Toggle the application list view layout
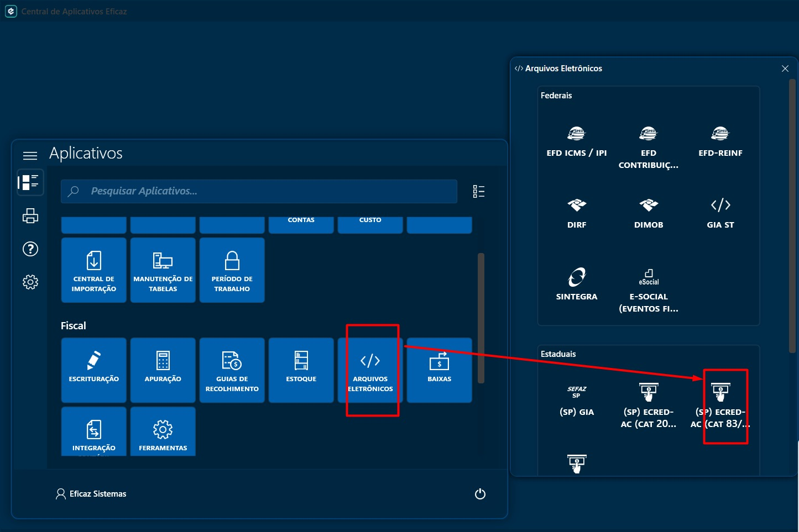 coord(478,192)
